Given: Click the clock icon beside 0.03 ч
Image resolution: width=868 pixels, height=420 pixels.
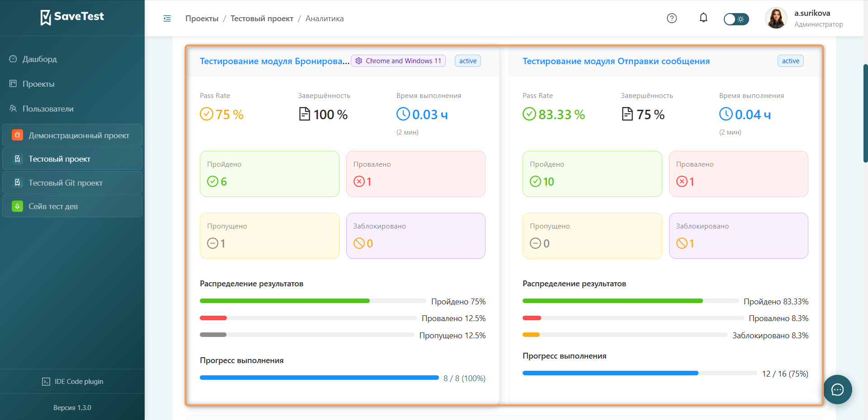Looking at the screenshot, I should (x=403, y=114).
